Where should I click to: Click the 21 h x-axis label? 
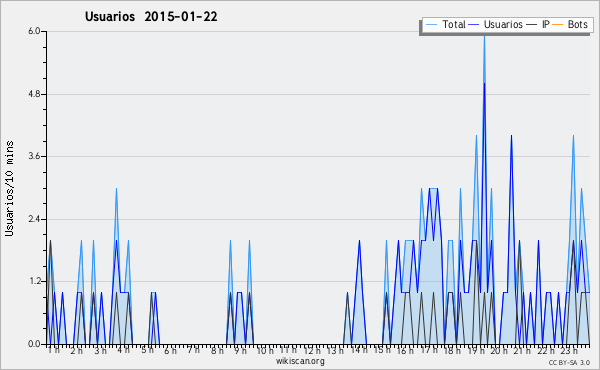tap(522, 350)
